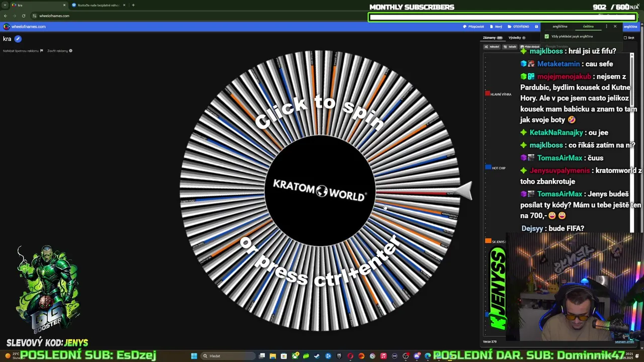Click the Přidat obrázek add image button
This screenshot has height=362, width=644.
point(530,47)
